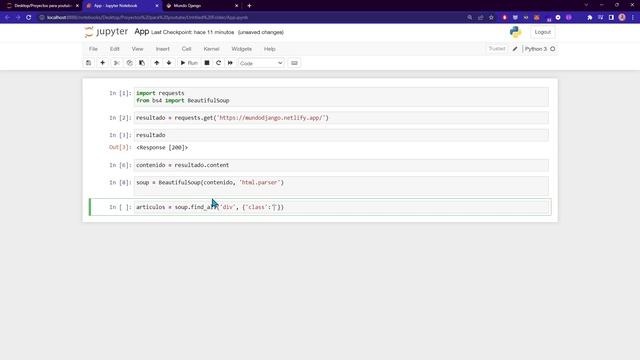Screen dimensions: 640x360
Task: Open the tab search chevron in title bar
Action: 586,5
